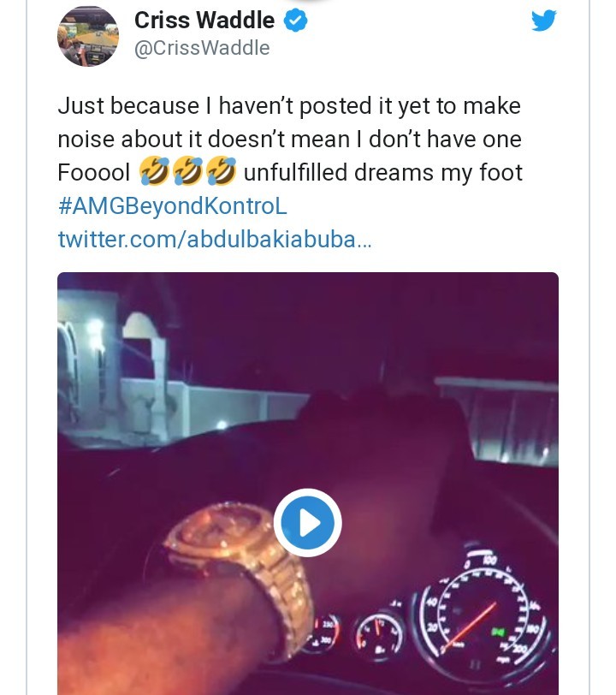Click the blue verified badge
The image size is (616, 695).
tap(295, 21)
